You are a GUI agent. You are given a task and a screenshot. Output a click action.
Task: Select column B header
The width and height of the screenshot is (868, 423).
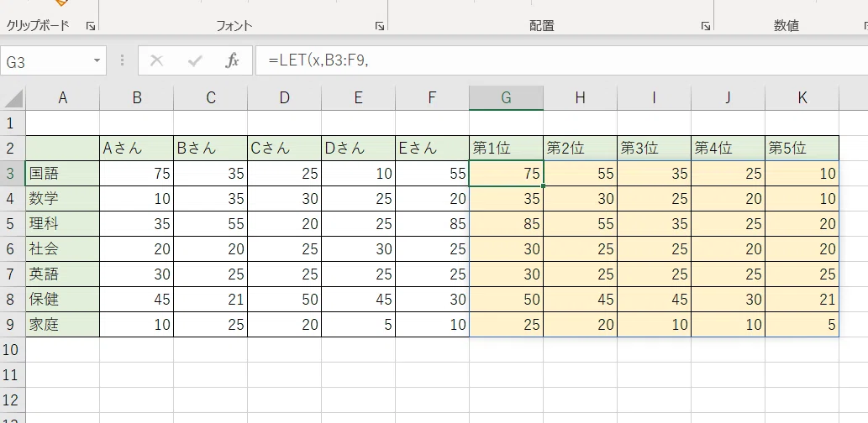[137, 98]
